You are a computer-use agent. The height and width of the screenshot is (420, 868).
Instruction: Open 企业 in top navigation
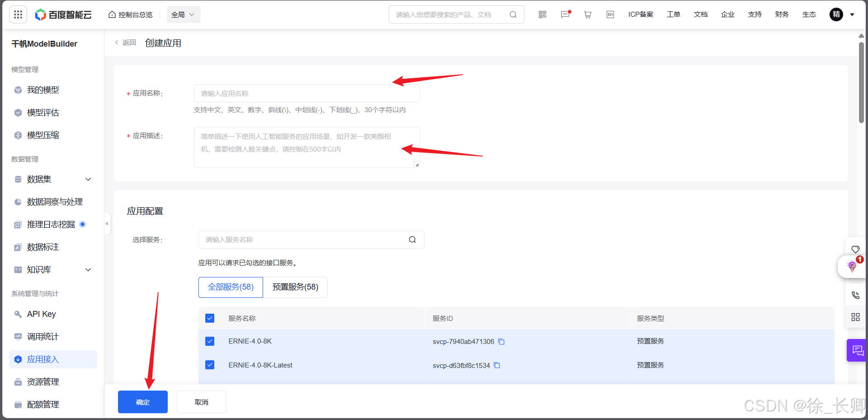(728, 14)
